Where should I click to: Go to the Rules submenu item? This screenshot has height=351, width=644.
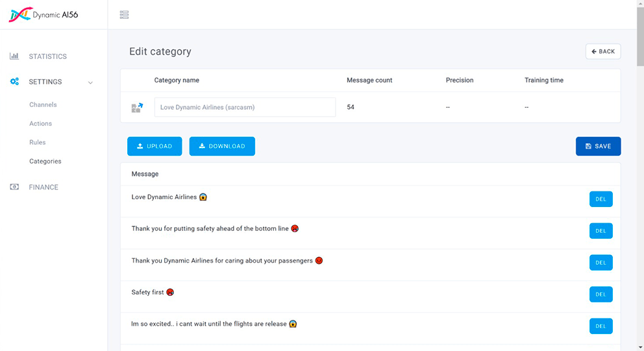tap(38, 142)
